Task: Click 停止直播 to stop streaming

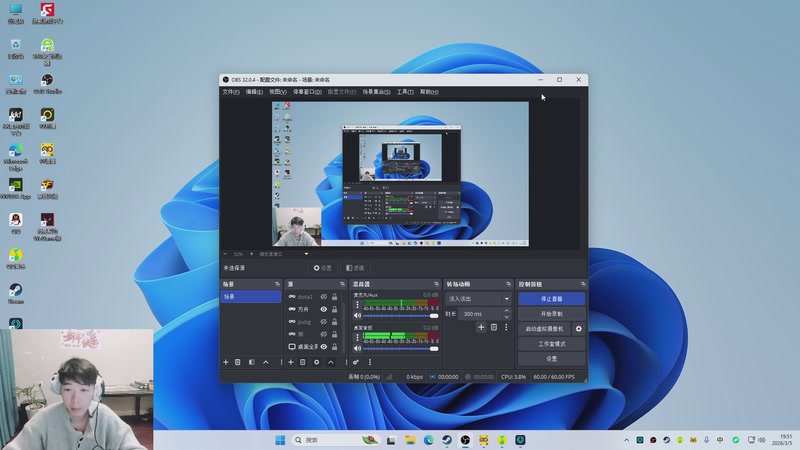Action: [552, 299]
